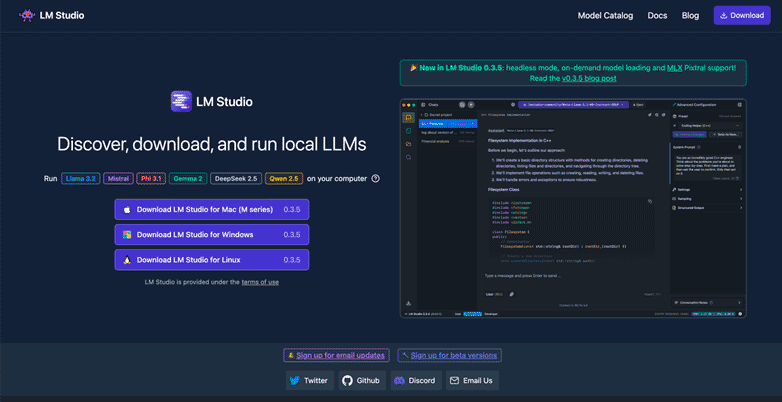The height and width of the screenshot is (402, 782).
Task: Toggle the User role switch in preview message box
Action: click(x=494, y=294)
